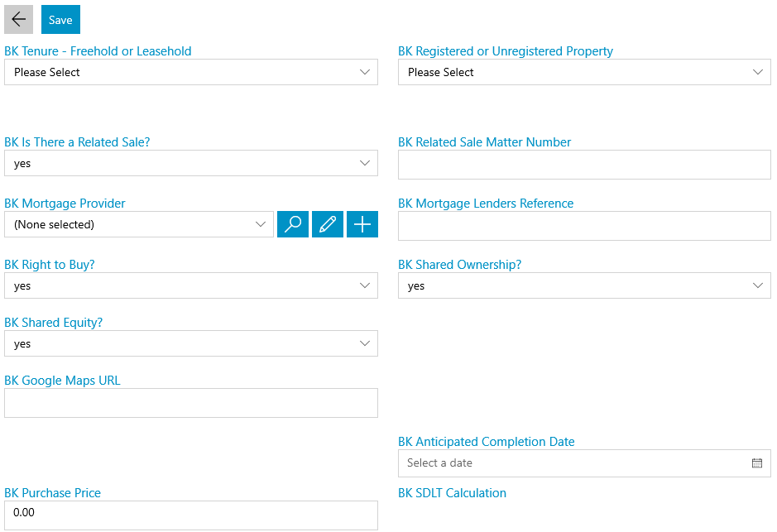Expand BK Shared Ownership dropdown

[x=584, y=285]
